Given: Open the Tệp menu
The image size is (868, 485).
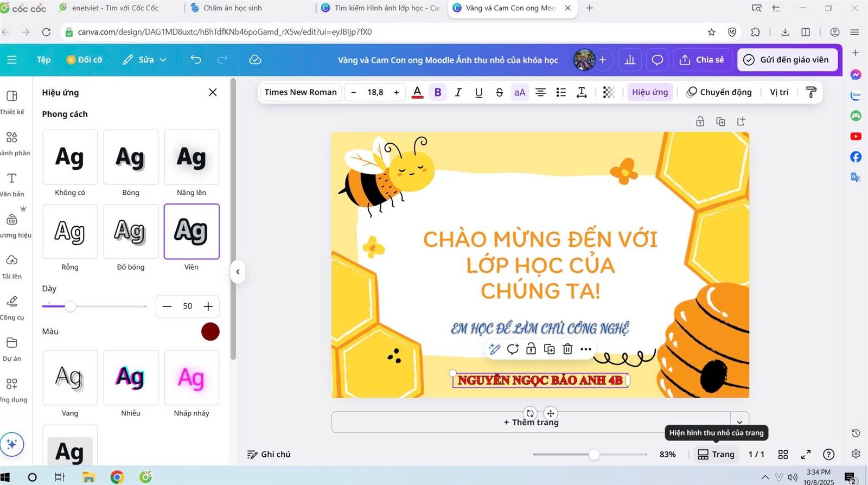Looking at the screenshot, I should click(43, 60).
